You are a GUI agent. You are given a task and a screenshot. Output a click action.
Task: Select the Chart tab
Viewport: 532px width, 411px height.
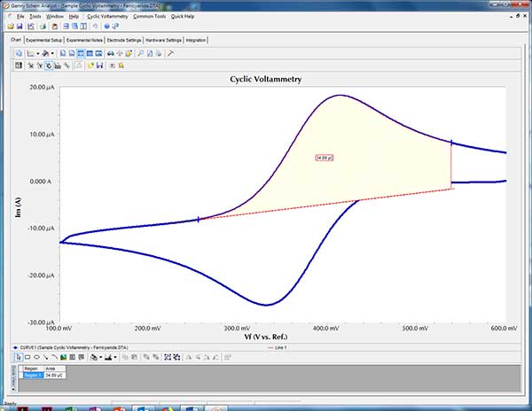coord(16,40)
